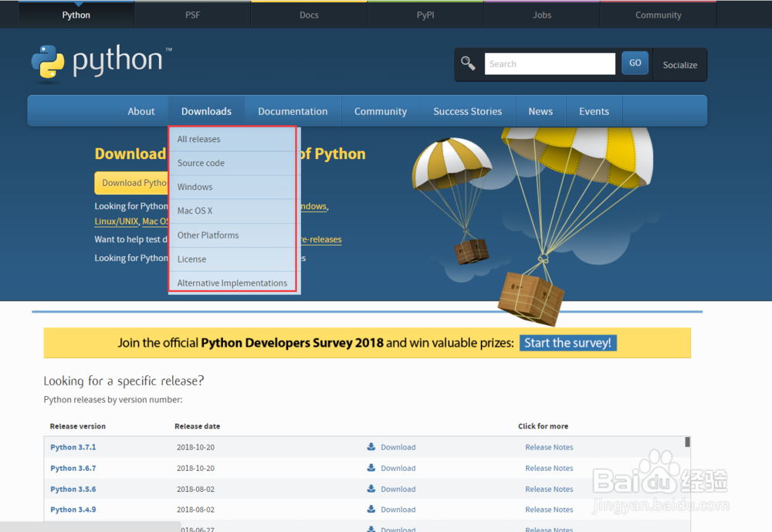Open the Downloads navigation menu

point(206,111)
